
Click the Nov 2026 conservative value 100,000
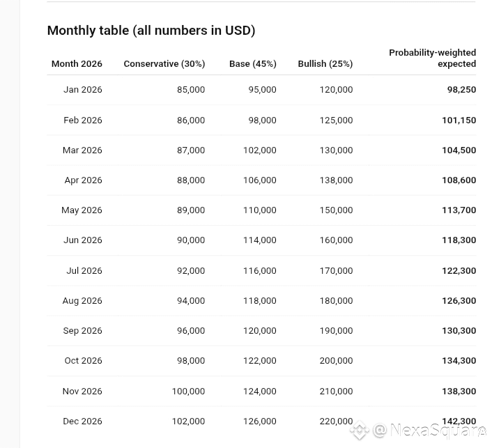pyautogui.click(x=188, y=391)
